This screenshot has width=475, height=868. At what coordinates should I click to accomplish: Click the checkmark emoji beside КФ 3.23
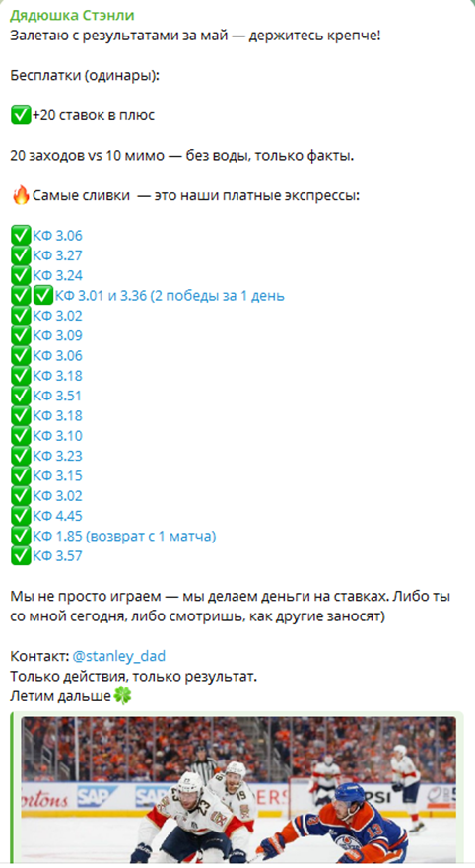(21, 456)
